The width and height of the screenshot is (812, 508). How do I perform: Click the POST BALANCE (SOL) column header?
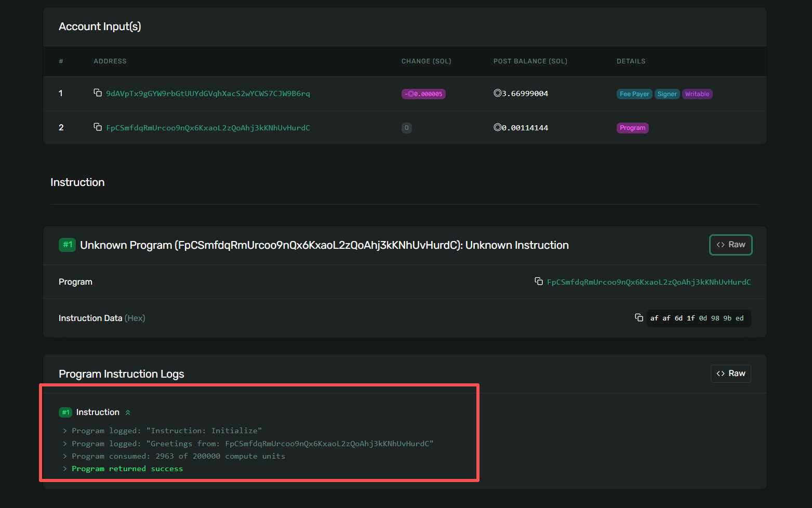[530, 61]
